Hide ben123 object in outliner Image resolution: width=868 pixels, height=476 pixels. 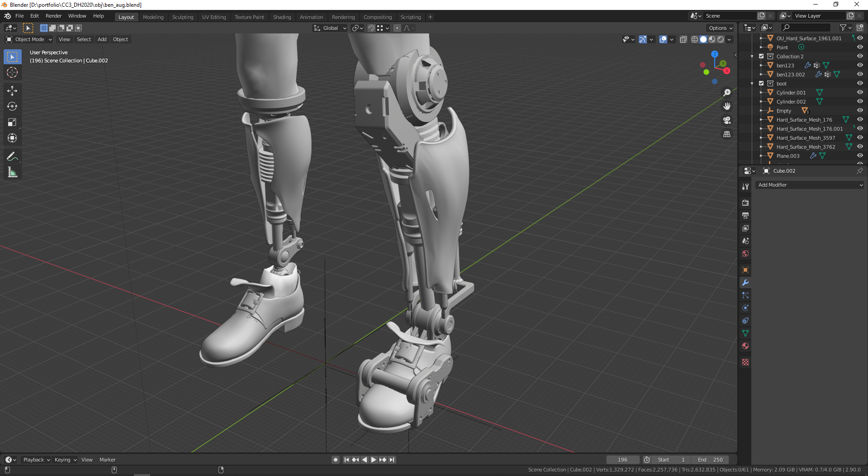point(860,65)
